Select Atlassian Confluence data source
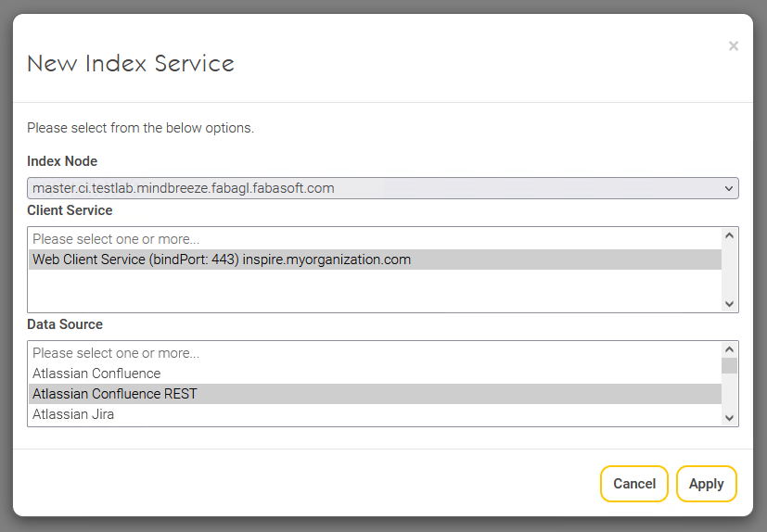Screen dimensions: 767x532 pos(96,374)
